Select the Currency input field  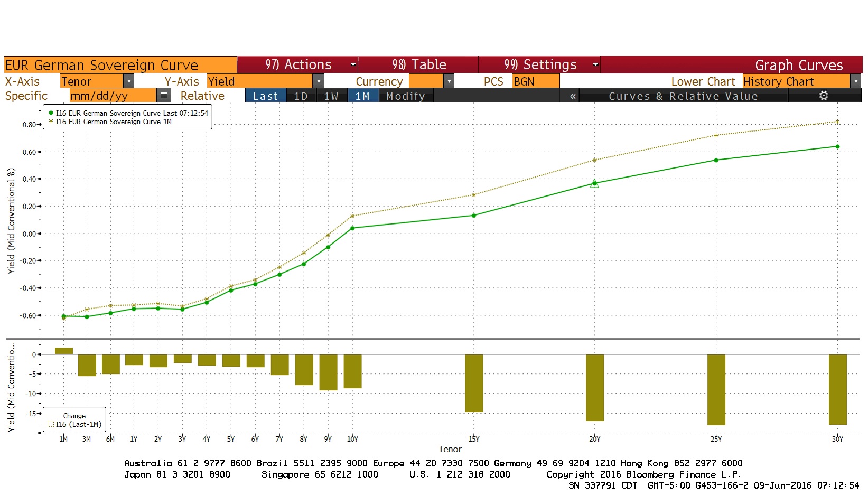(x=426, y=81)
